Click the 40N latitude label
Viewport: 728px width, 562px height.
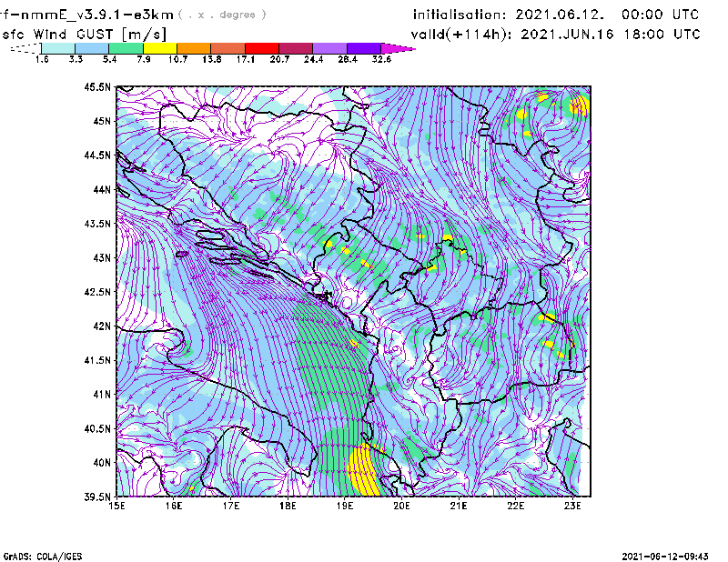click(x=102, y=463)
